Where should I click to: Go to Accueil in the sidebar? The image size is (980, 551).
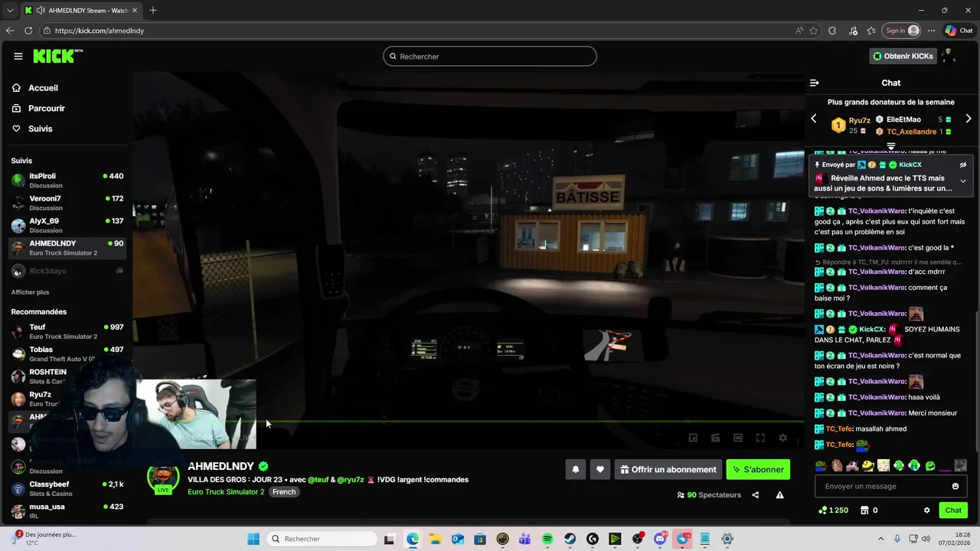tap(43, 88)
